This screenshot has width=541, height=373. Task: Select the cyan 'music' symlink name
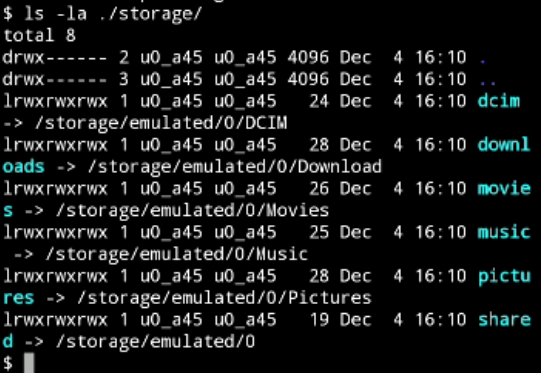[x=504, y=232]
